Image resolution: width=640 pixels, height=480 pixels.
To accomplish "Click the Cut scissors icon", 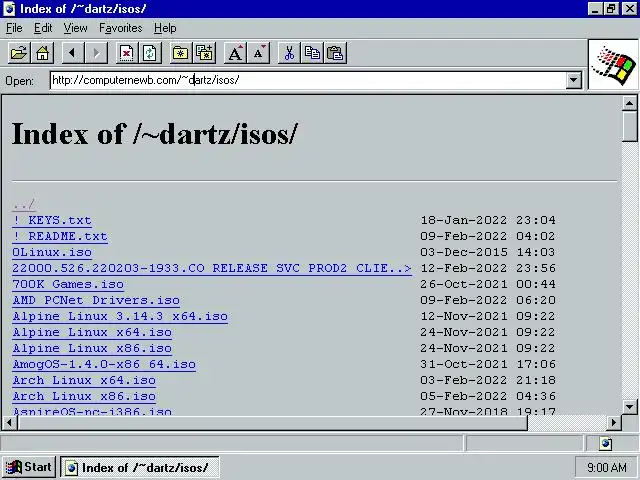I will 289,53.
